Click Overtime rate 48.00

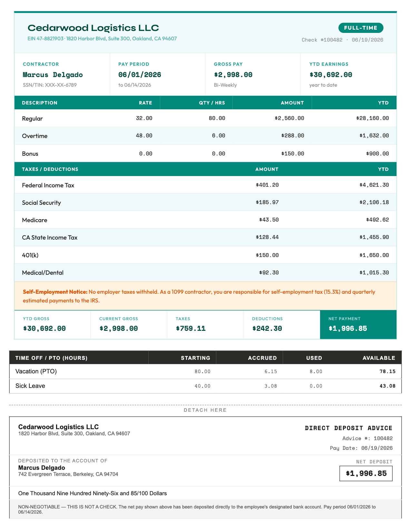[144, 136]
